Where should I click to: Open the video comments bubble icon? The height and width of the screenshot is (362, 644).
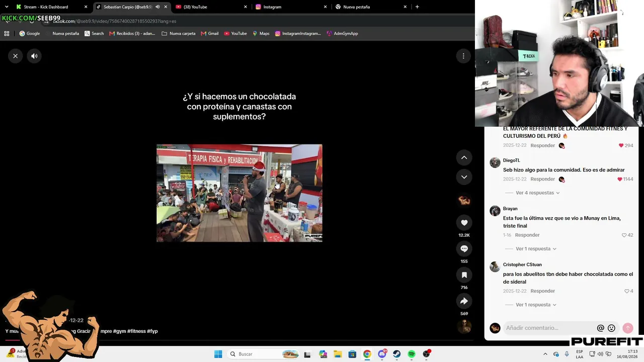click(x=464, y=249)
